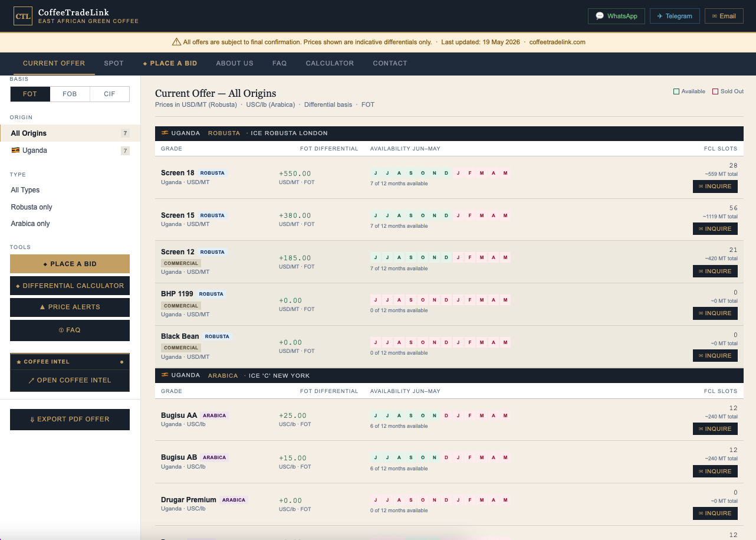756x540 pixels.
Task: Show All Types filter
Action: pos(70,190)
